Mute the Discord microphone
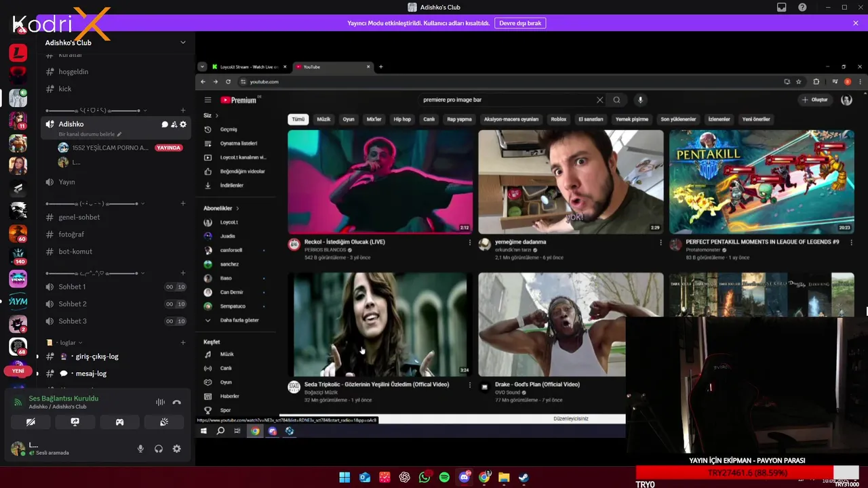The image size is (868, 488). pyautogui.click(x=140, y=449)
